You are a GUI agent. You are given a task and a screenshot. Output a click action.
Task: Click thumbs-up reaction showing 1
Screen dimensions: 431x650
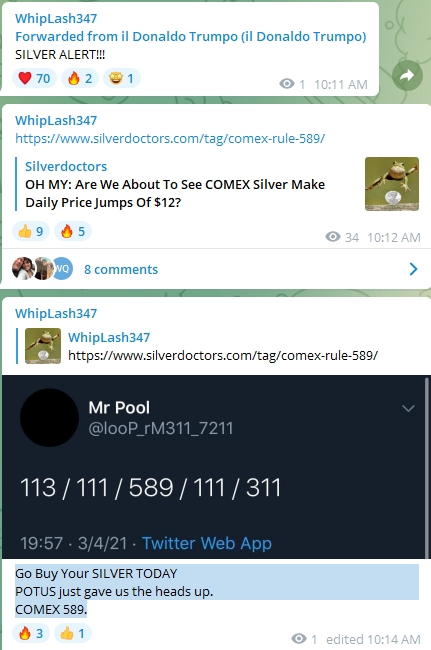[x=73, y=633]
